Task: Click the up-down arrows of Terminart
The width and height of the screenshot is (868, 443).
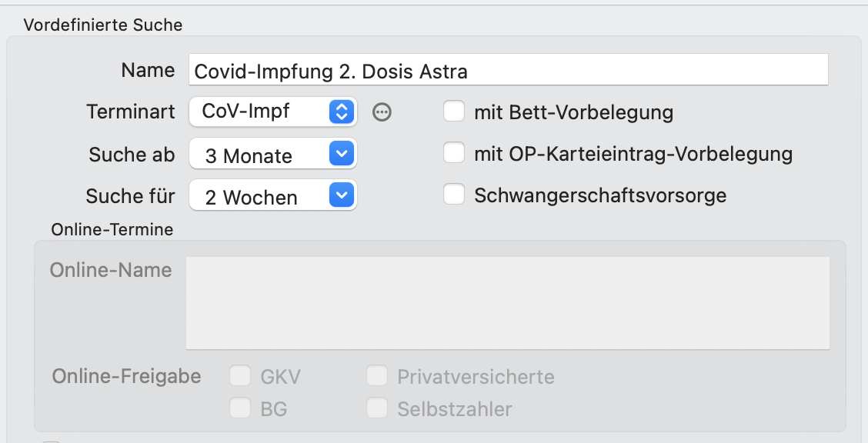Action: pos(342,112)
